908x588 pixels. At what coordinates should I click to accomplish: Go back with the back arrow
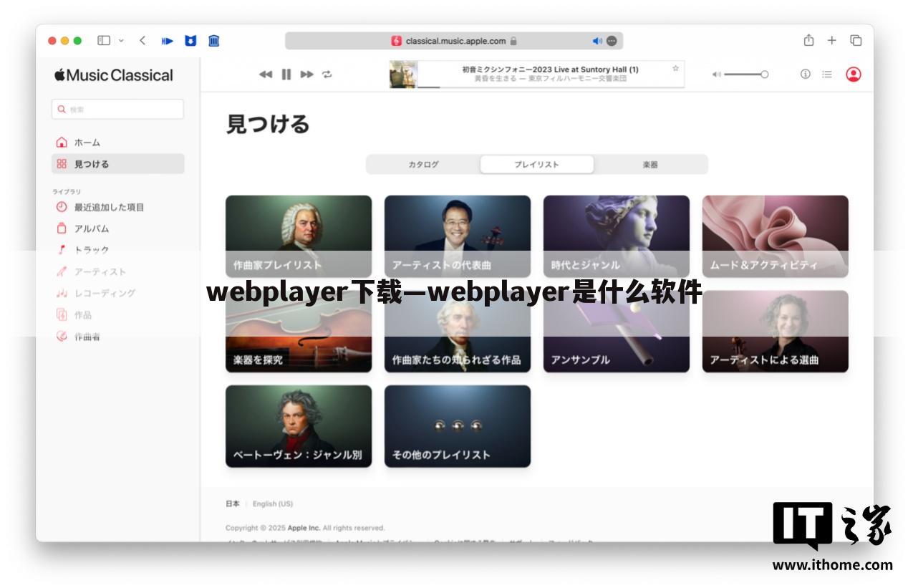(x=143, y=41)
